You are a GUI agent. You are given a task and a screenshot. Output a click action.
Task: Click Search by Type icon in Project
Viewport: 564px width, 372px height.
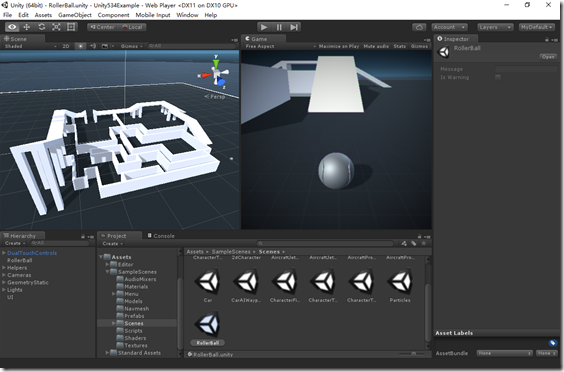click(404, 244)
